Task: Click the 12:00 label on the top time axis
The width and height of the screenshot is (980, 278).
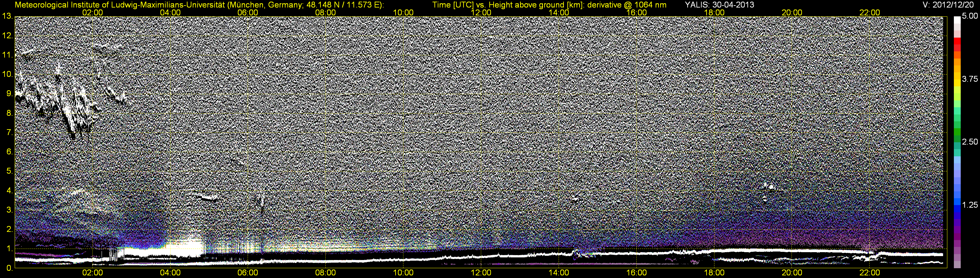Action: coord(481,12)
